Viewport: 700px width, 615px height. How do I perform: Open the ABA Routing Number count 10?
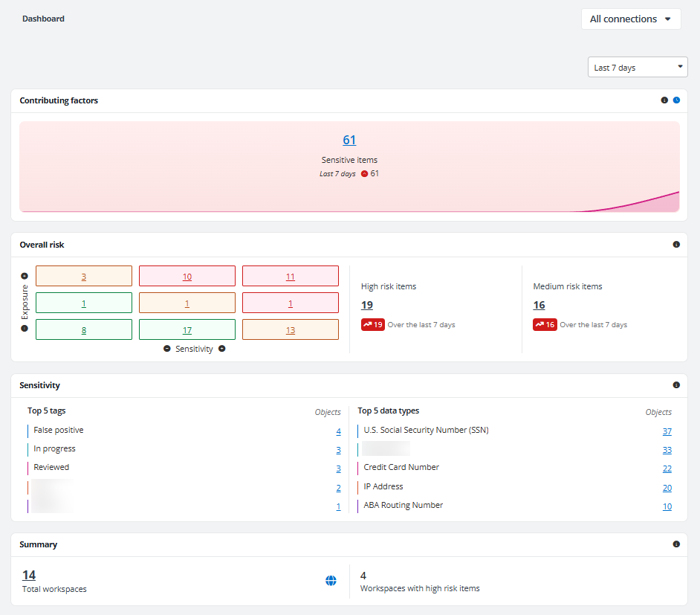[667, 507]
